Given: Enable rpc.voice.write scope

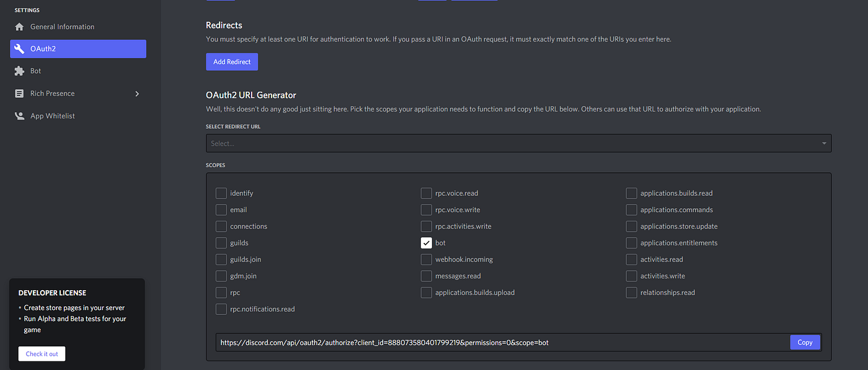Looking at the screenshot, I should click(427, 210).
